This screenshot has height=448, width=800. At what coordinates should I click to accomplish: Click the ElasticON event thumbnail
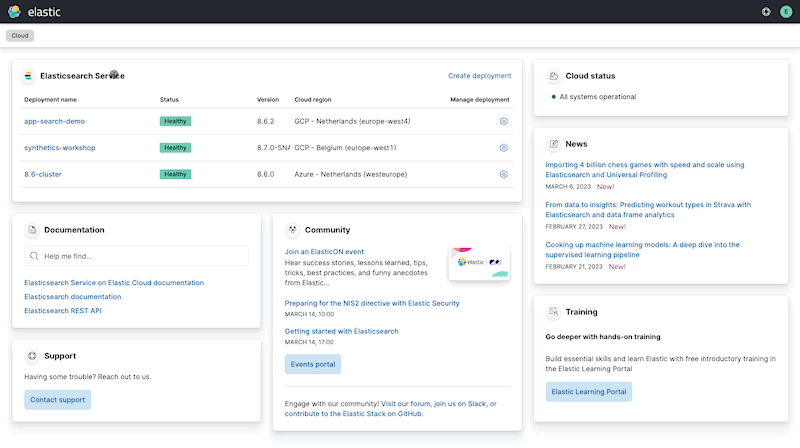479,263
